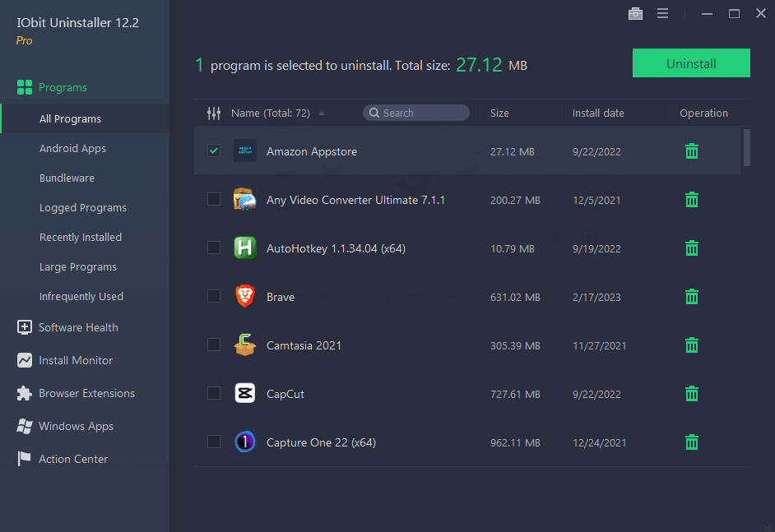Click the trash icon for Capture One 22
775x532 pixels.
pyautogui.click(x=691, y=442)
